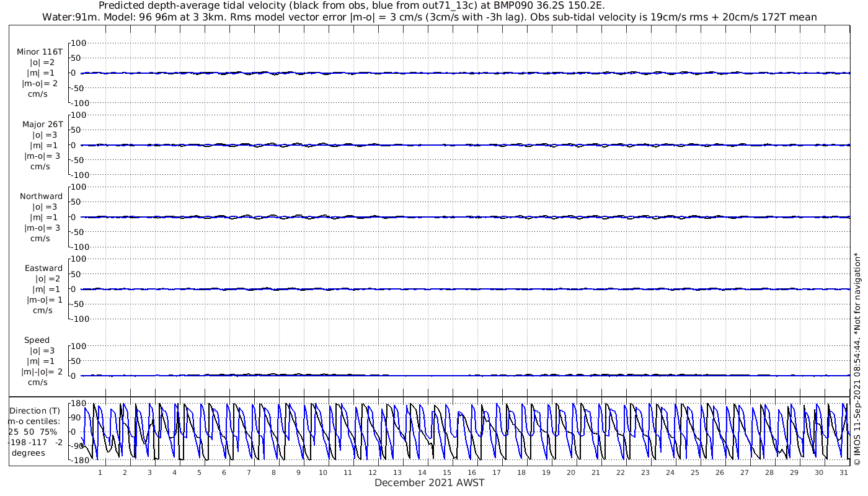Click the '|m-o|= 3' value under Northward

(x=42, y=228)
